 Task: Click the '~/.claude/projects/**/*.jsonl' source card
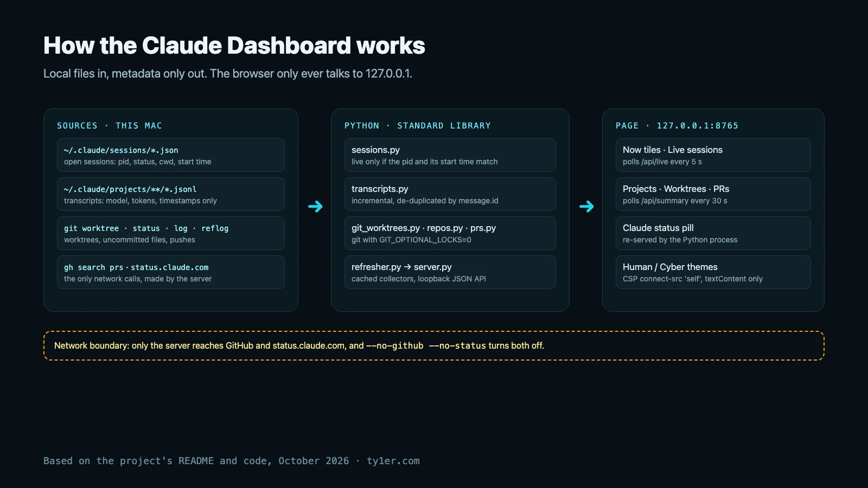(x=171, y=194)
